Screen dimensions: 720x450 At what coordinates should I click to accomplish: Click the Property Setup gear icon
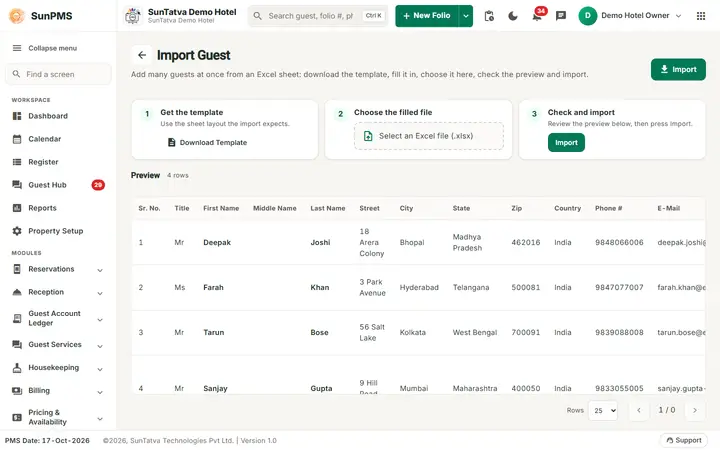[x=17, y=231]
